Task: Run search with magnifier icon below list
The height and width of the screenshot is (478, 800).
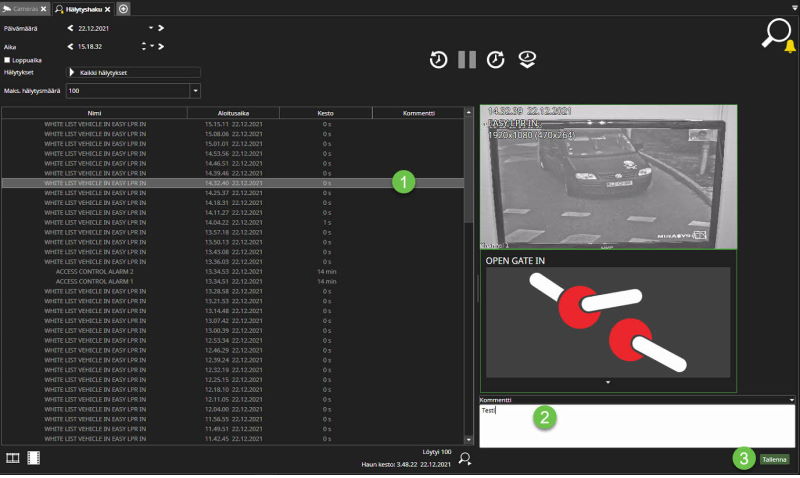Action: click(464, 461)
